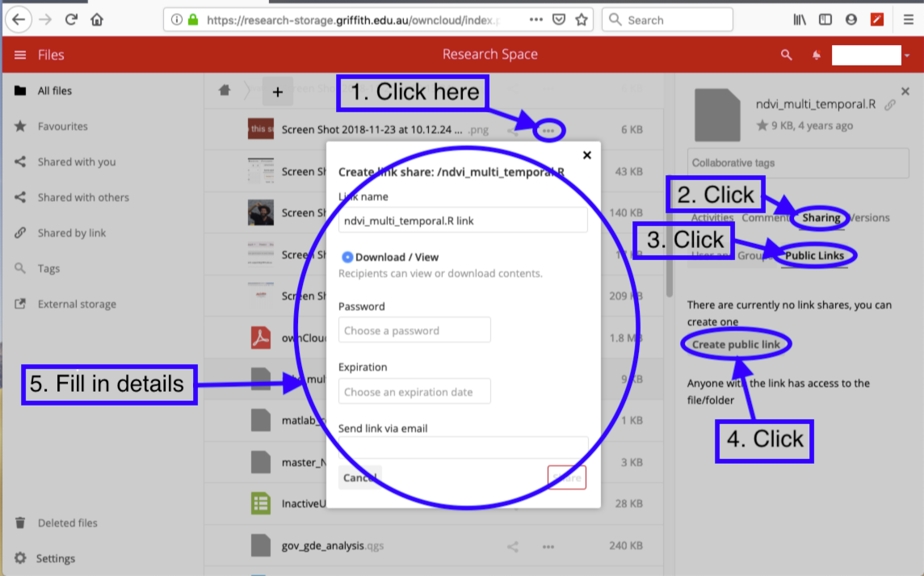Open Shared by link in sidebar

click(x=72, y=233)
